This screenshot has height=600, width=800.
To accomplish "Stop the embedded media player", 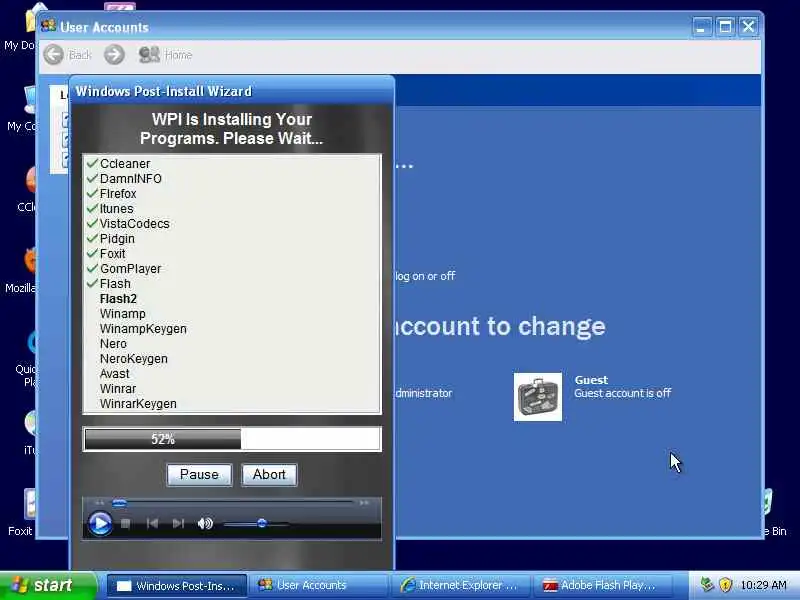I will coord(126,523).
